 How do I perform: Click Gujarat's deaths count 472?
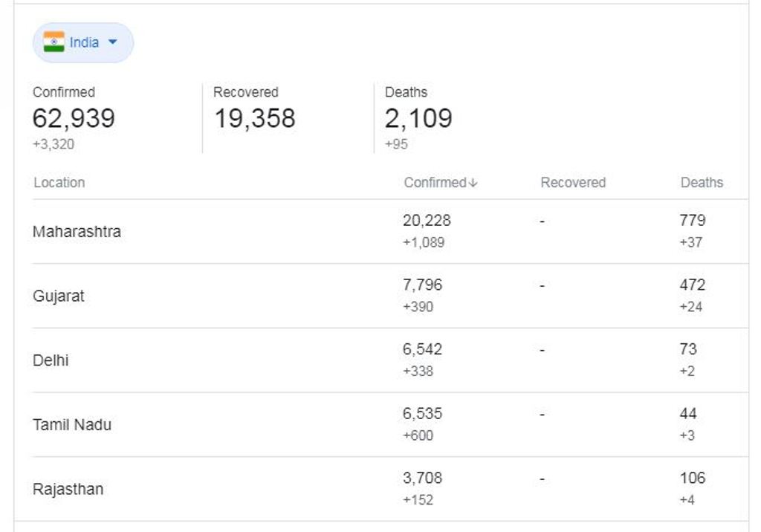click(x=692, y=285)
